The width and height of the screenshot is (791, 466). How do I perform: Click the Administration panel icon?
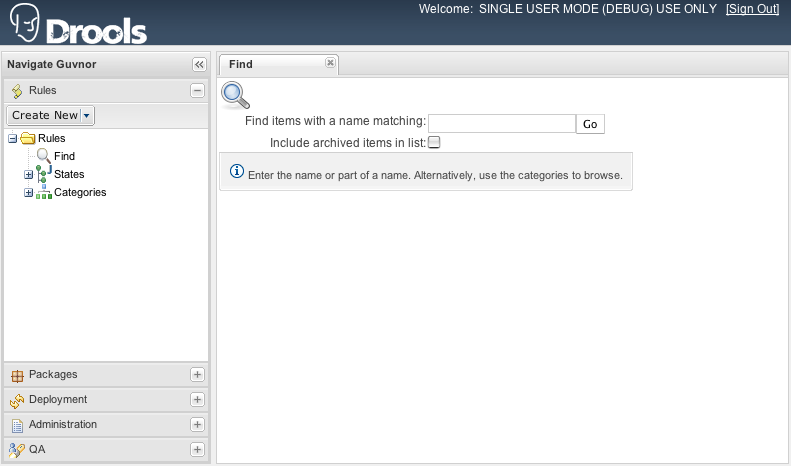[x=17, y=425]
